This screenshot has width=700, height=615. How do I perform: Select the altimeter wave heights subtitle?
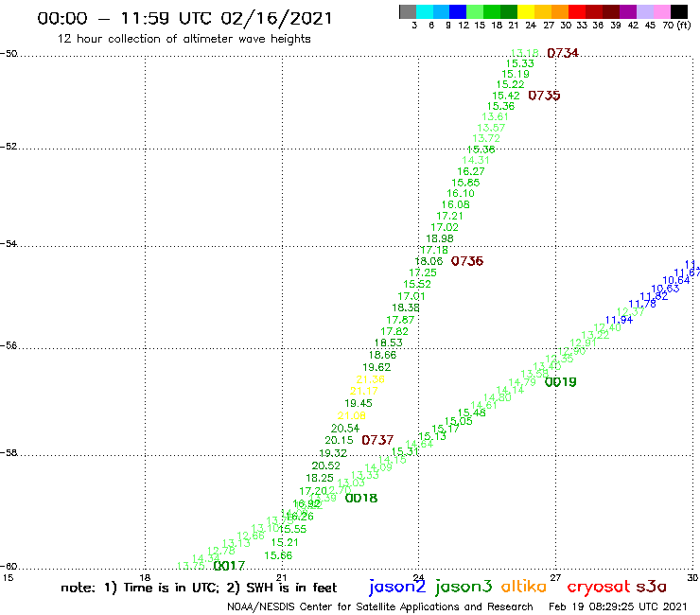(184, 40)
